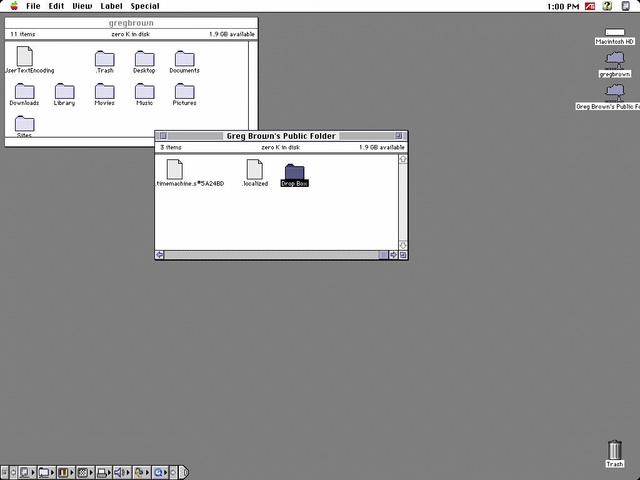
Task: Open the Edit menu
Action: [56, 6]
